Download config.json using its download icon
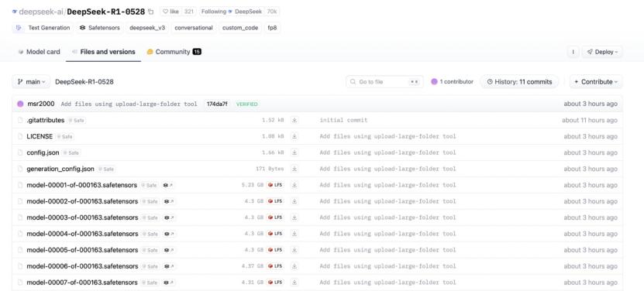Image resolution: width=644 pixels, height=291 pixels. click(x=294, y=152)
